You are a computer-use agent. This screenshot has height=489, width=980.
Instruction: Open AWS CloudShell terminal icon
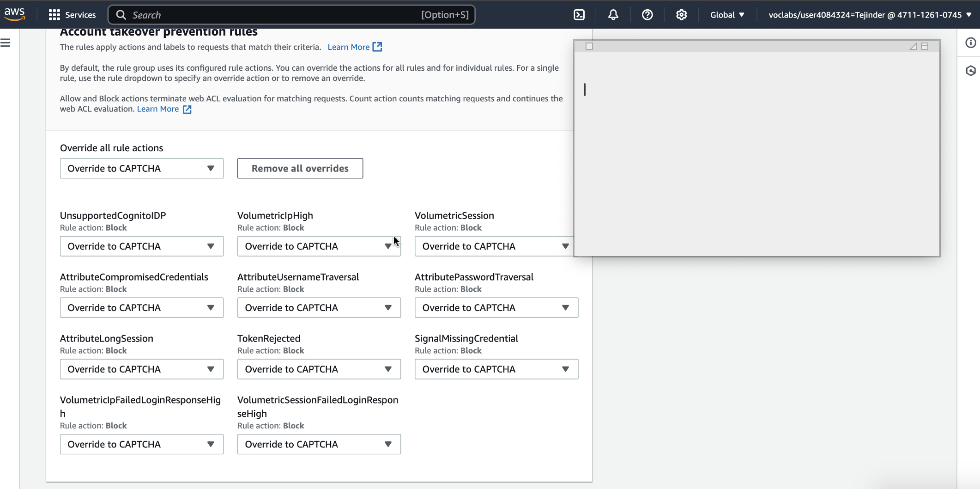[x=579, y=15]
